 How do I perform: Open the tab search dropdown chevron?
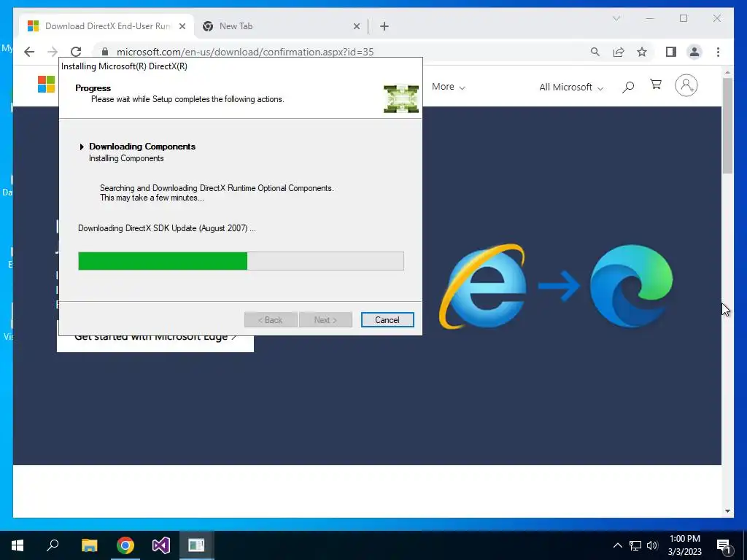[x=616, y=18]
